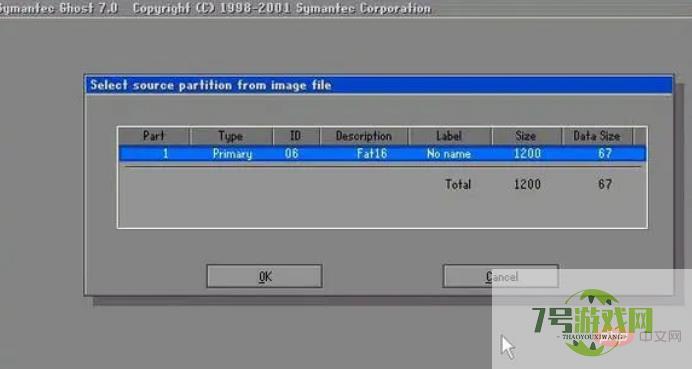
Task: Click the Data Size column header
Action: pos(597,136)
